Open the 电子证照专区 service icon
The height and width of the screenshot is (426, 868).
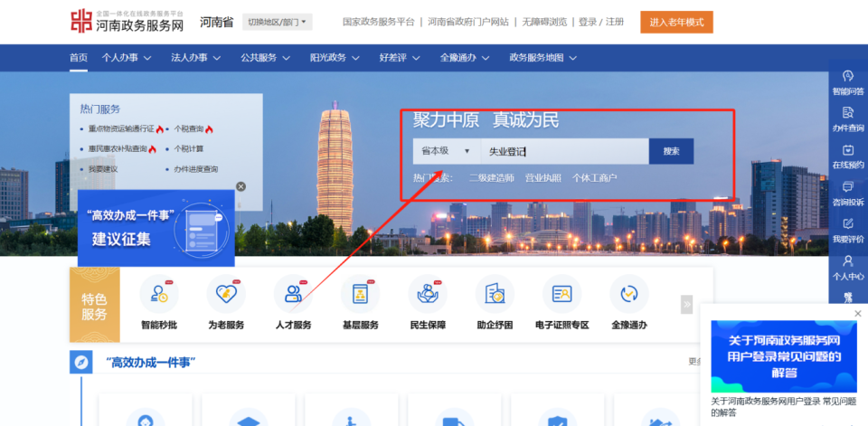pyautogui.click(x=561, y=294)
